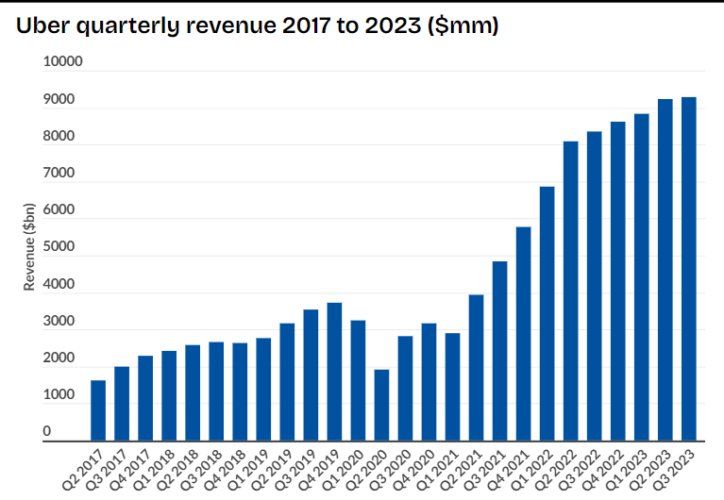Select the Q1 2020 revenue bar
The image size is (724, 500).
point(358,381)
